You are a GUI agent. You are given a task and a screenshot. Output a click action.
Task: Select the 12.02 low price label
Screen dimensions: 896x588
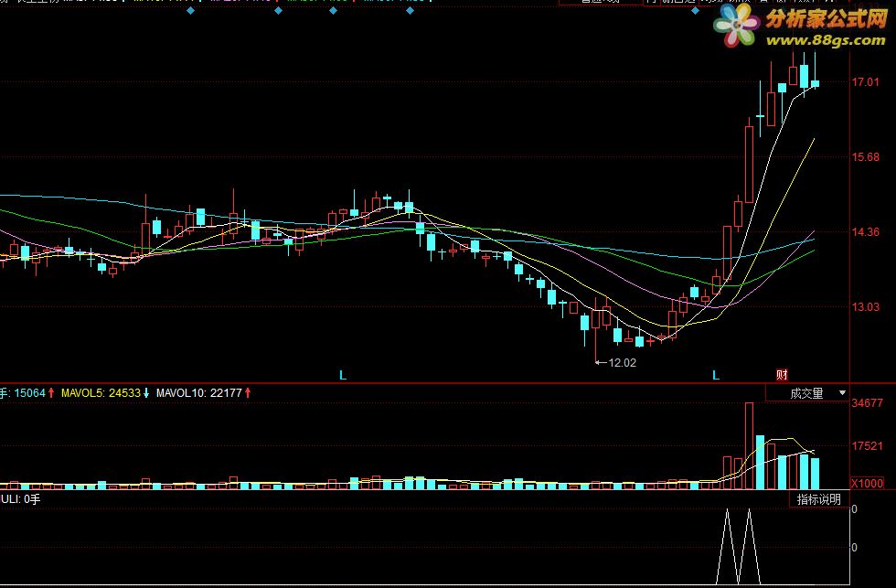click(623, 362)
